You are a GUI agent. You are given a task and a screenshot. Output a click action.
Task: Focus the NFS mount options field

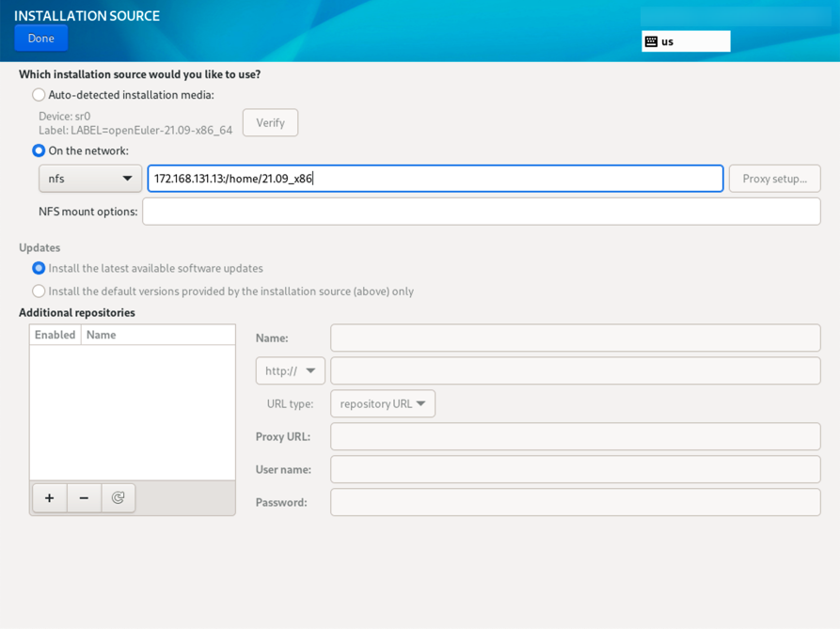(481, 212)
